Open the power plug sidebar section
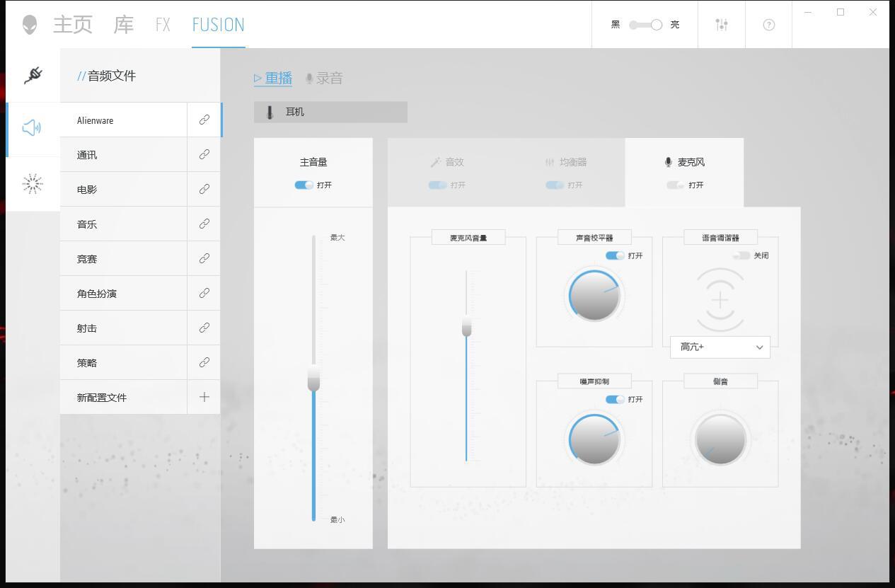 tap(33, 75)
